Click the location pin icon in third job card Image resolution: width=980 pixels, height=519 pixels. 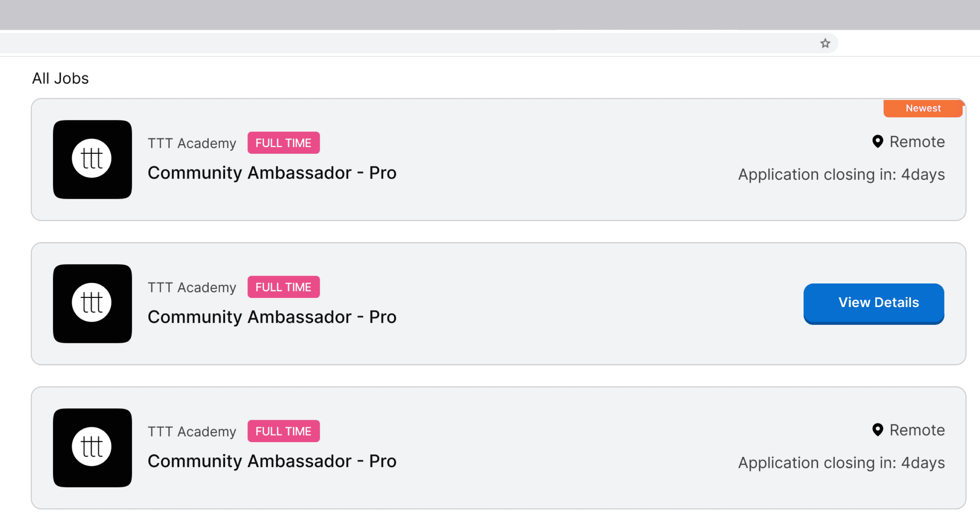[878, 430]
